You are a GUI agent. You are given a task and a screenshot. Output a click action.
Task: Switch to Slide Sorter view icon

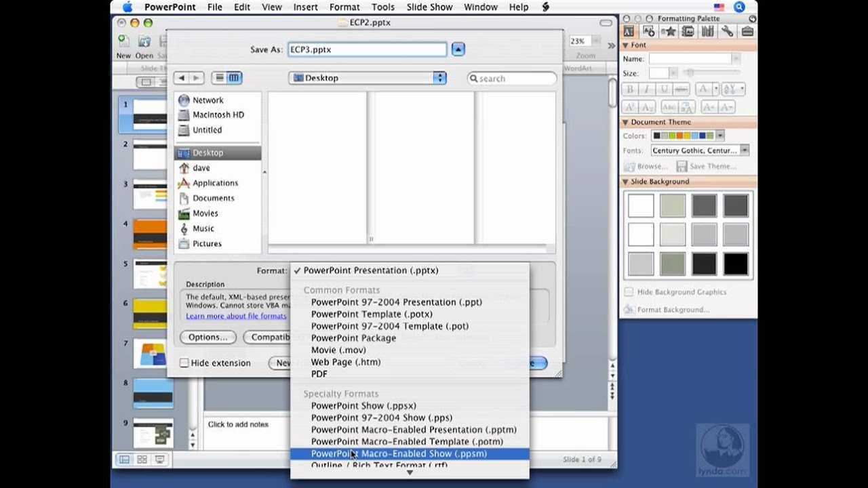pyautogui.click(x=142, y=460)
